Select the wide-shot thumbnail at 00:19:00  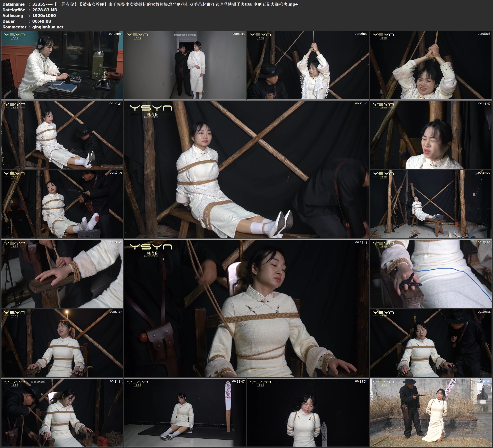coord(431,204)
